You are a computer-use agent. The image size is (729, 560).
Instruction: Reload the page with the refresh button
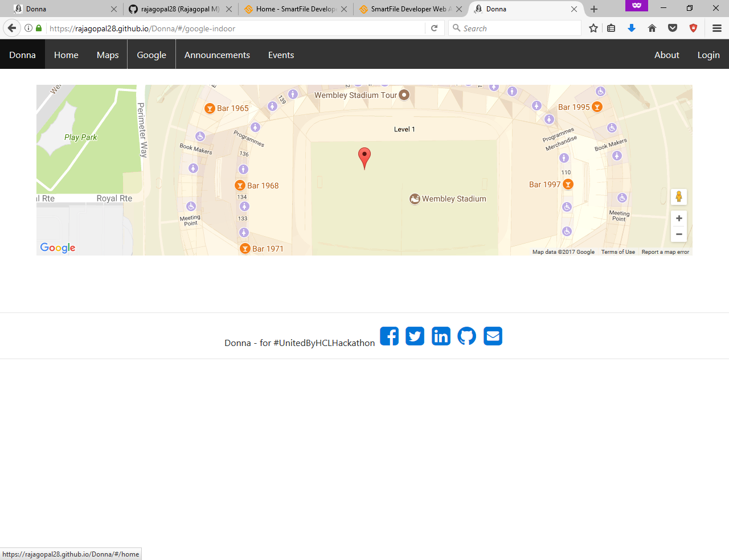coord(434,28)
